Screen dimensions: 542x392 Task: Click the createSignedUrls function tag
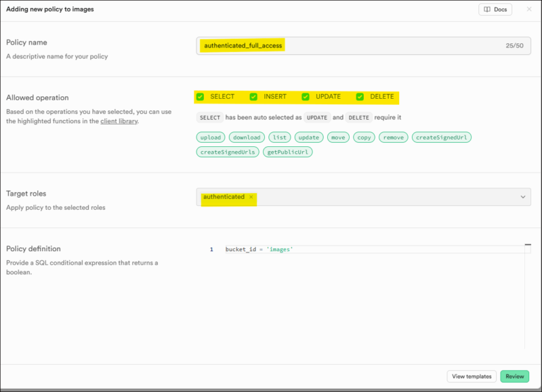[x=228, y=152]
